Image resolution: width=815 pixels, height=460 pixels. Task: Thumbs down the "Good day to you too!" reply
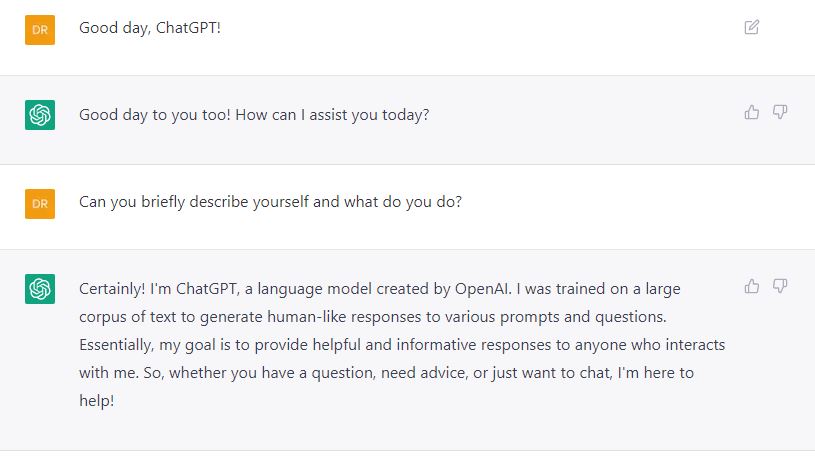pyautogui.click(x=780, y=112)
